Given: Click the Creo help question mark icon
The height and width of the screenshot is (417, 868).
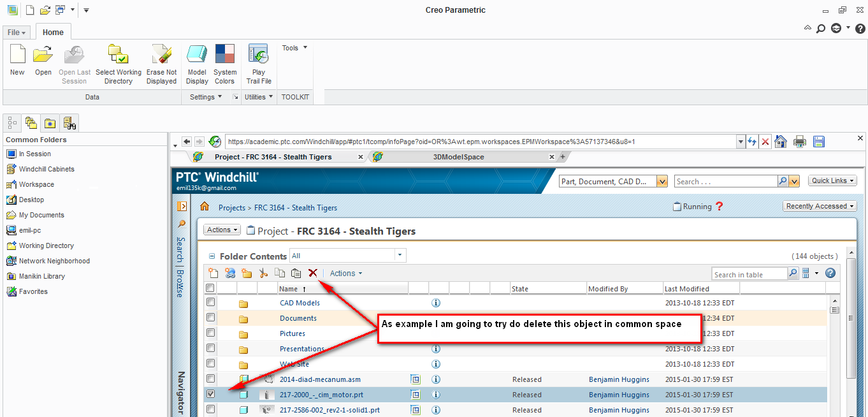Looking at the screenshot, I should click(x=860, y=28).
